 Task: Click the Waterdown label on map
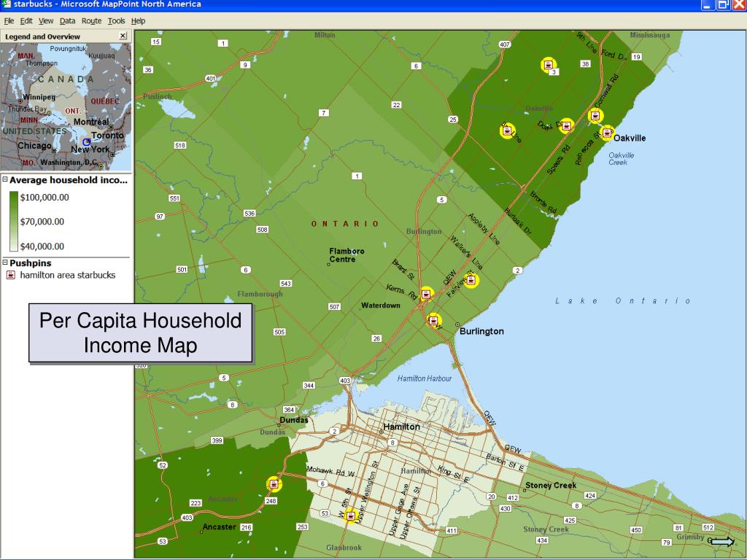tap(381, 306)
